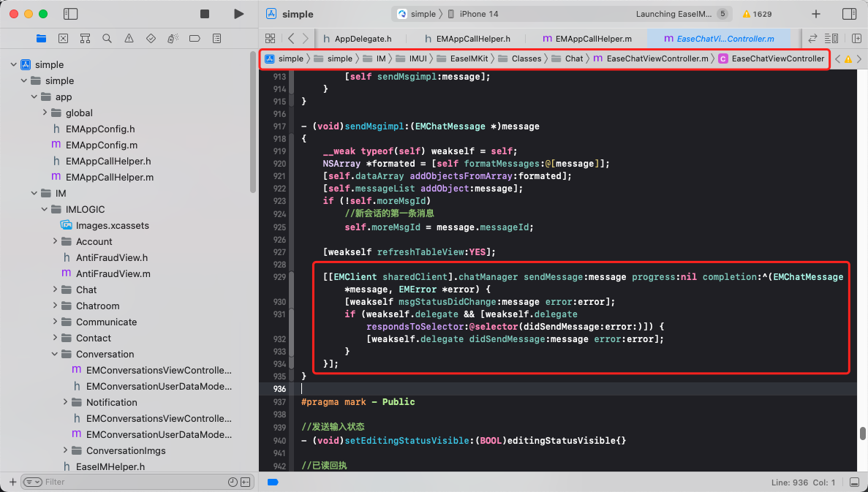The height and width of the screenshot is (492, 868).
Task: Toggle the right inspector panel
Action: click(849, 14)
